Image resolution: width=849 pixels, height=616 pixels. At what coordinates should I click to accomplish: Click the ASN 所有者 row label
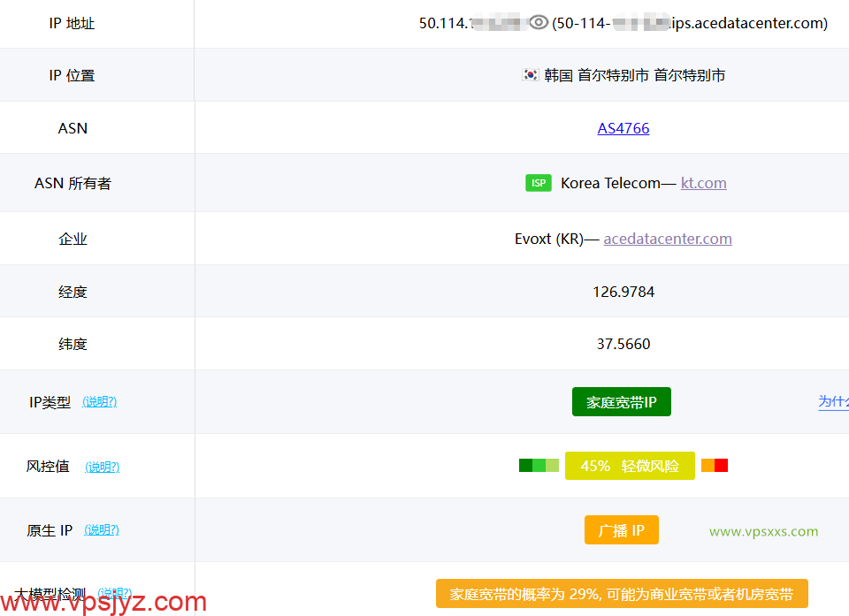click(x=73, y=183)
